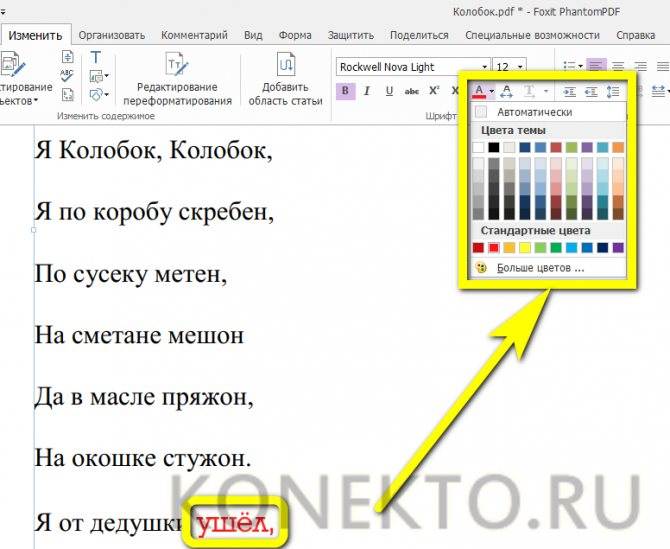
Task: Expand the text effect T dropdown arrow
Action: tap(546, 91)
